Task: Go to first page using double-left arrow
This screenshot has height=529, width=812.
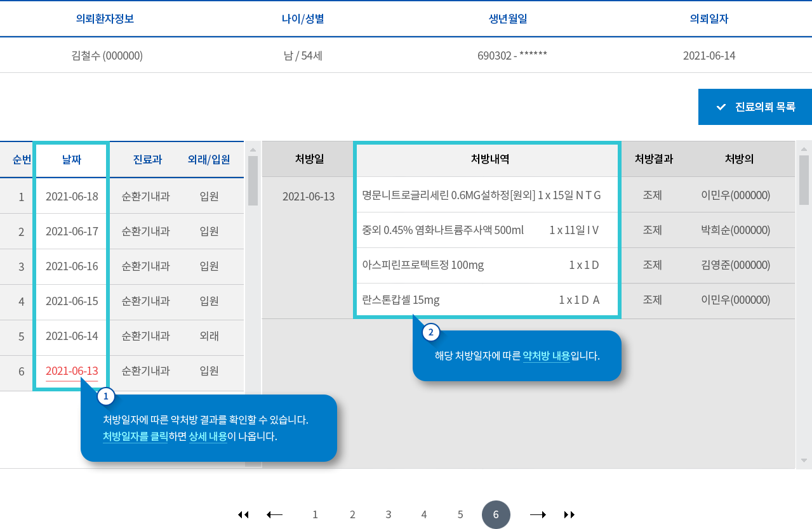Action: (x=243, y=514)
